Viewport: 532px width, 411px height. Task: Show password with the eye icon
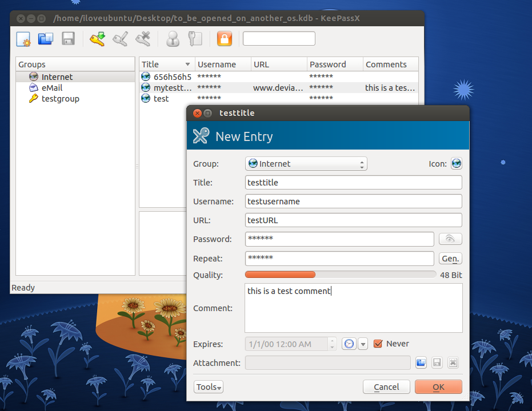pyautogui.click(x=450, y=239)
